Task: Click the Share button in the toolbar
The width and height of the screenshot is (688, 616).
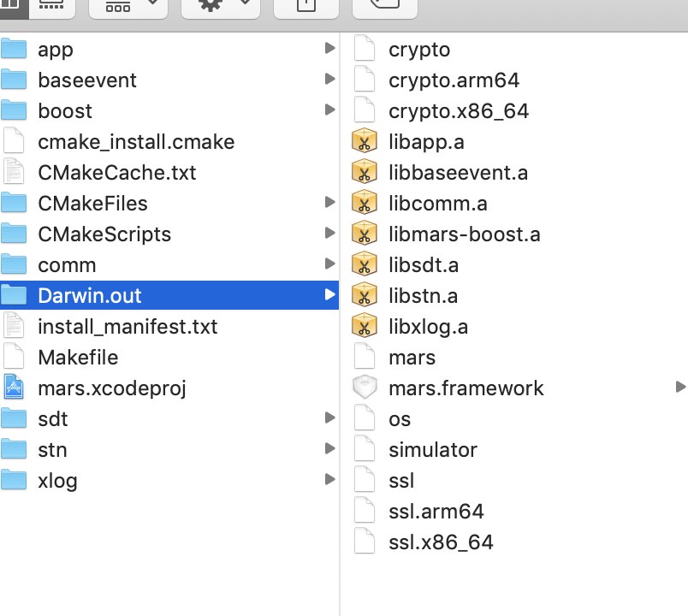Action: [305, 6]
